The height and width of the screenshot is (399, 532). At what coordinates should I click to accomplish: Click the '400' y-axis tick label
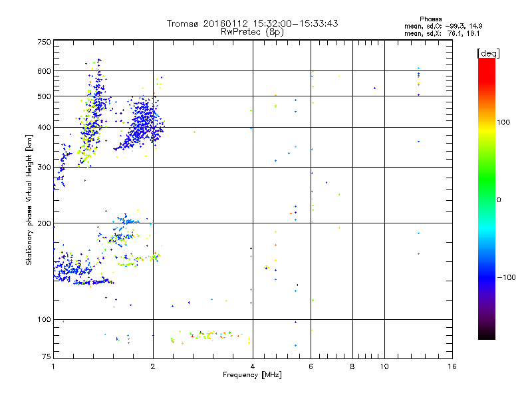click(44, 128)
